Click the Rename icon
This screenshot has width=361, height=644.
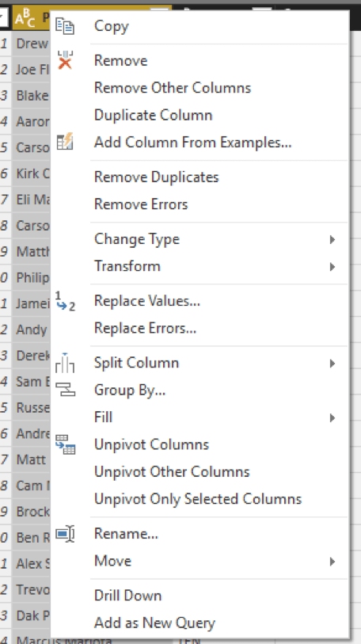coord(65,534)
